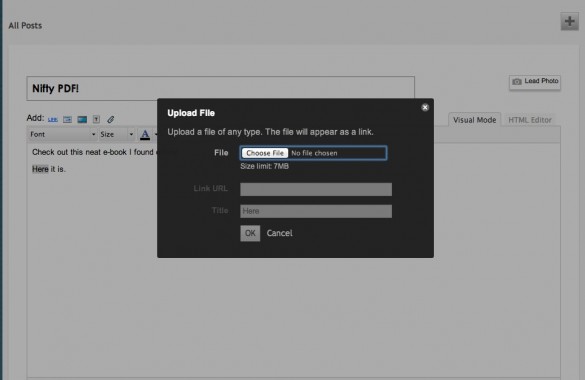
Task: Click the paperclip attach file icon
Action: [110, 120]
